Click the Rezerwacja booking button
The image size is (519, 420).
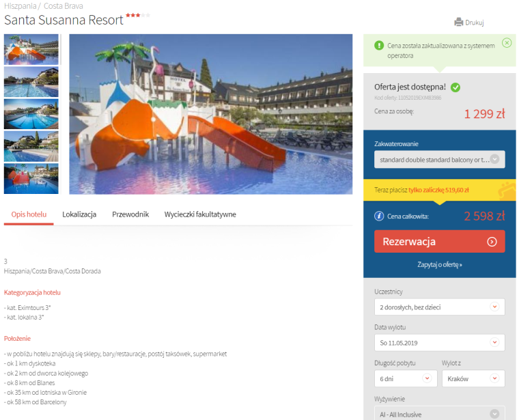point(440,242)
